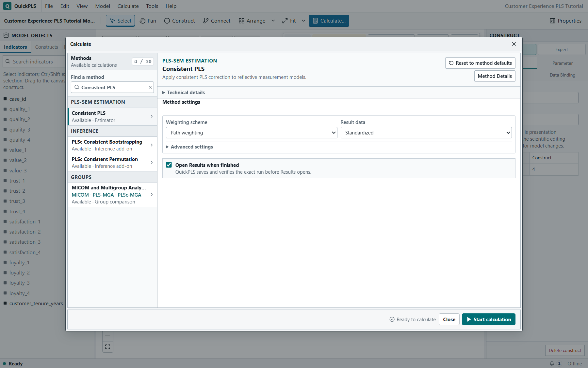Click the canvas zoom out button
The width and height of the screenshot is (588, 368).
(x=107, y=336)
